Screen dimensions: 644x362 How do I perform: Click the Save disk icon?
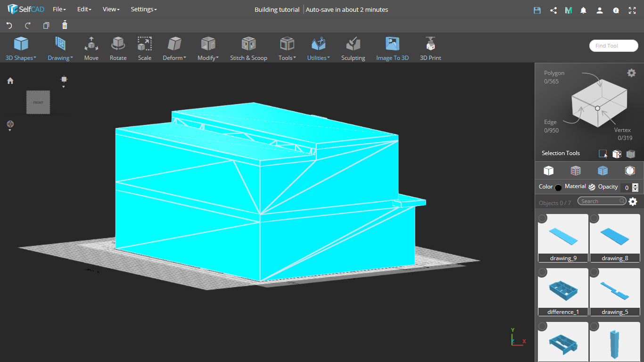[x=537, y=10]
